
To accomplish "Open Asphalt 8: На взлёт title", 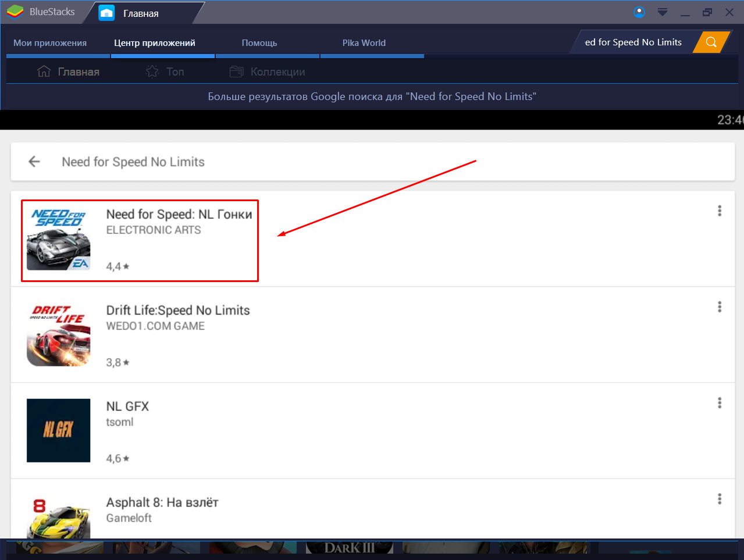I will (162, 502).
